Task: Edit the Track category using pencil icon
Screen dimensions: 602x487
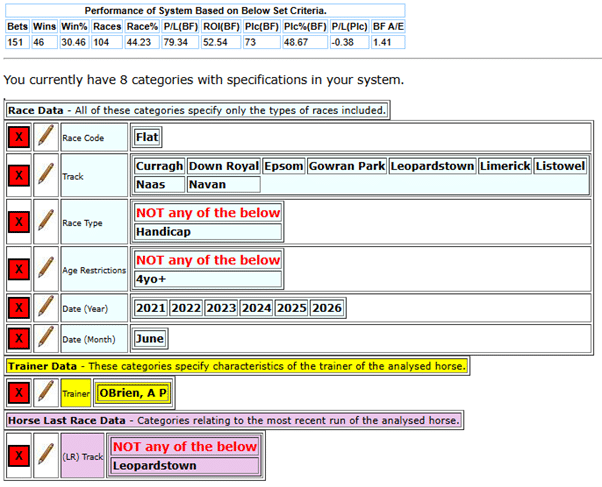Action: click(x=46, y=175)
